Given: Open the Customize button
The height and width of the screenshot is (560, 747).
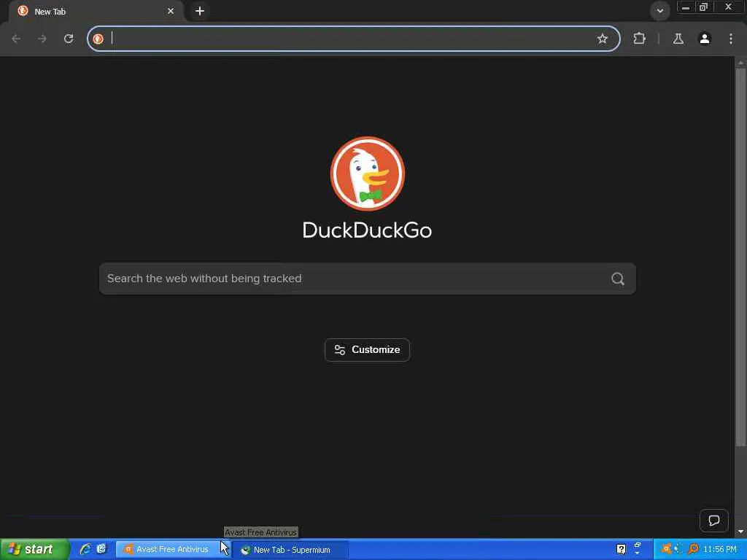Looking at the screenshot, I should (x=368, y=350).
